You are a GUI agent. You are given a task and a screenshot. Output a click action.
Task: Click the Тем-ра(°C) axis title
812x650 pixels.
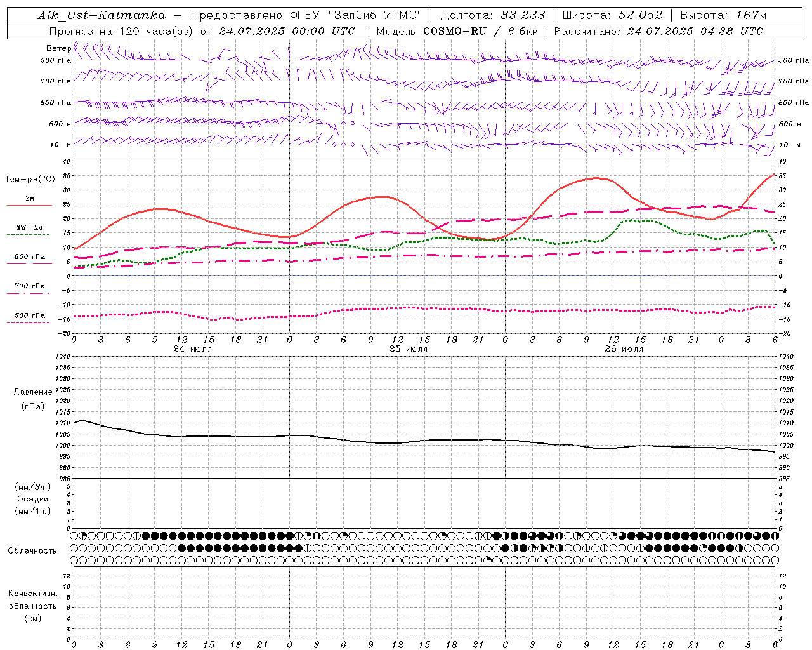click(30, 180)
